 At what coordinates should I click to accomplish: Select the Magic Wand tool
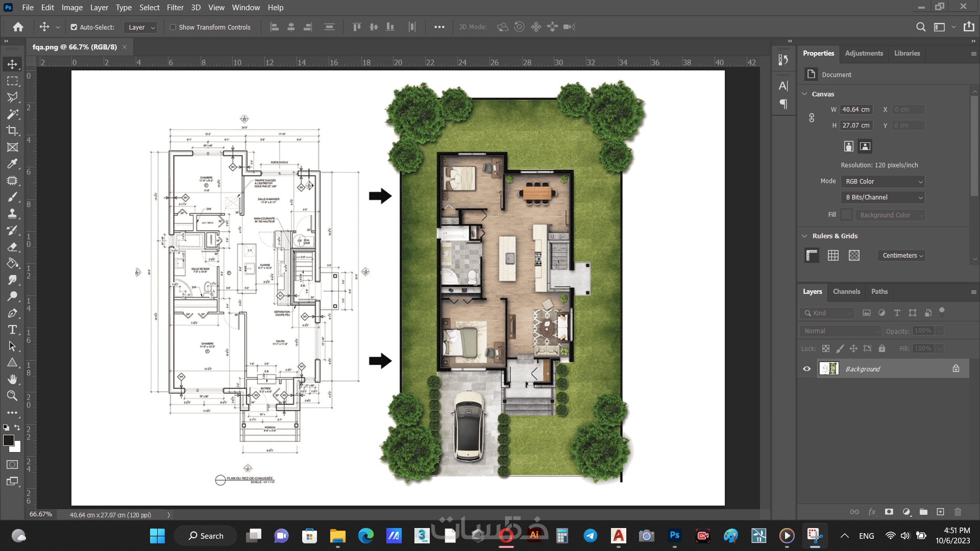pos(12,114)
